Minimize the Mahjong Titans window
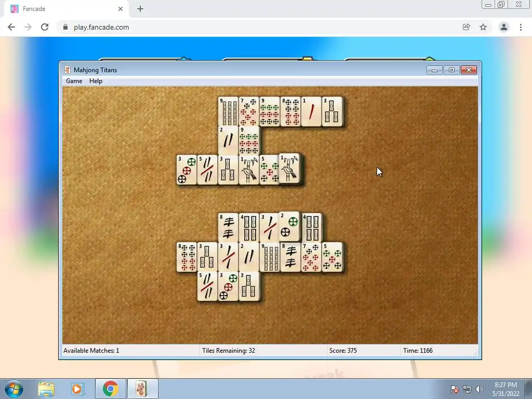The width and height of the screenshot is (532, 399). (x=434, y=70)
